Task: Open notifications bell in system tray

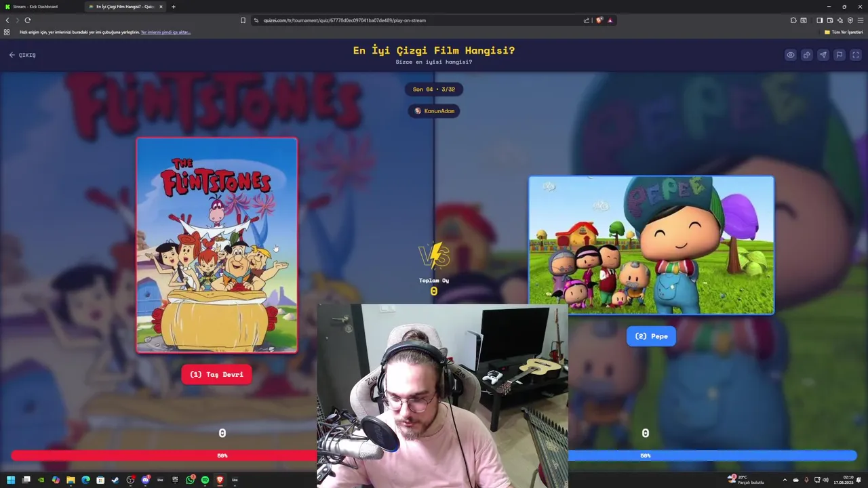Action: coord(860,480)
